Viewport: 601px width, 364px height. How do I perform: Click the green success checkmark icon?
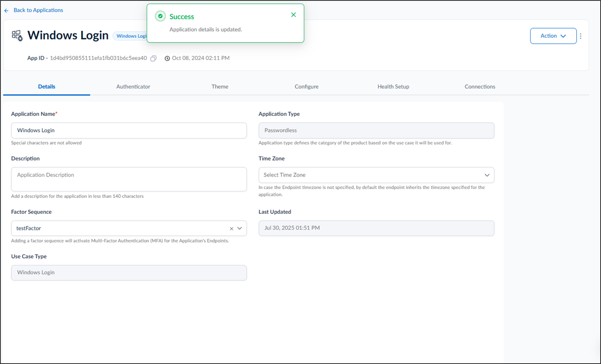pyautogui.click(x=160, y=16)
